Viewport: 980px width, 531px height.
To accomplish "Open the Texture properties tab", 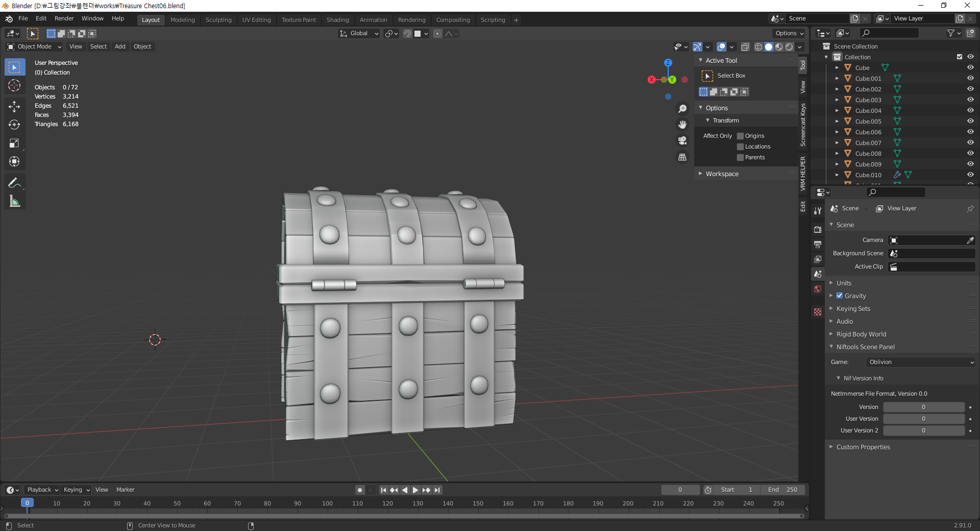I will coord(818,311).
